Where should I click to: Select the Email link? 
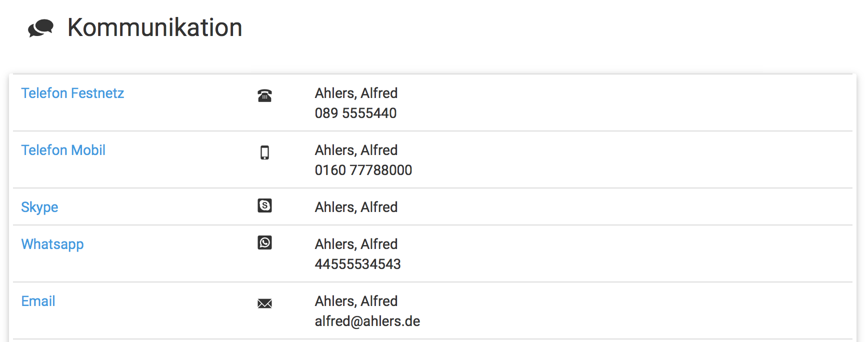(38, 301)
